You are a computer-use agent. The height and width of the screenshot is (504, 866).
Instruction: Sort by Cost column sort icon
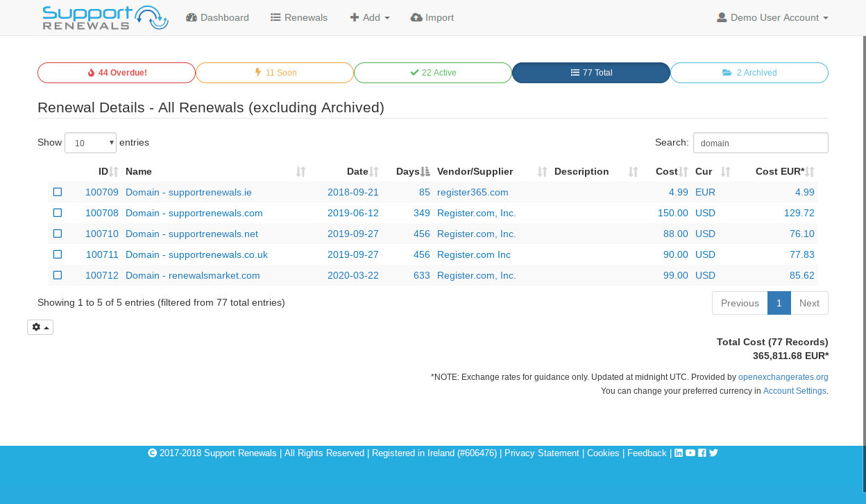click(x=684, y=172)
